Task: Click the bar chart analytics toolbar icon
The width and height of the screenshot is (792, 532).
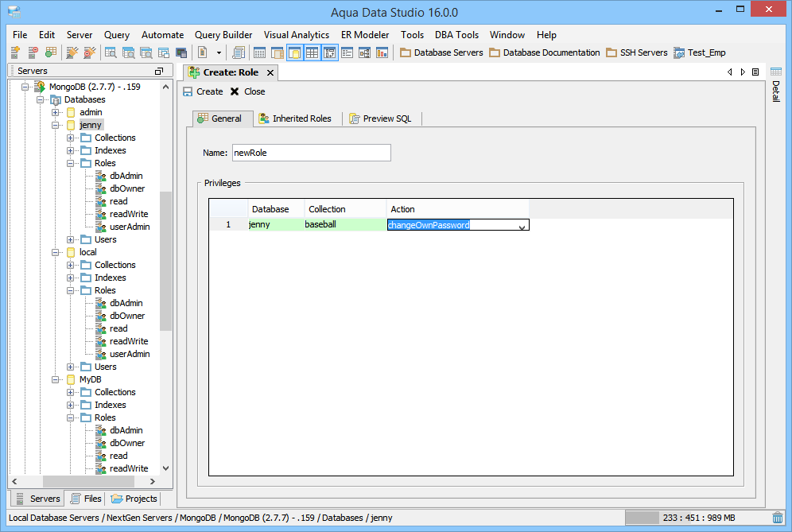Action: (382, 52)
